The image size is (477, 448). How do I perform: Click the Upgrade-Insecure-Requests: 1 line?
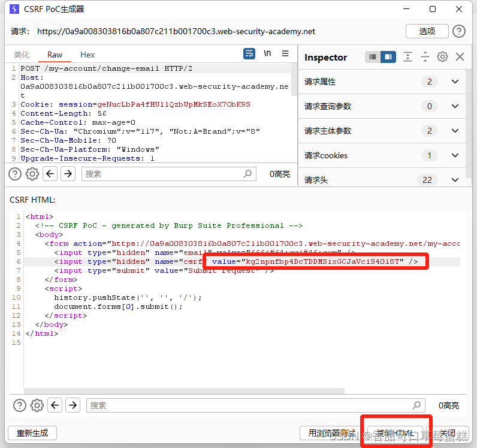(x=87, y=158)
